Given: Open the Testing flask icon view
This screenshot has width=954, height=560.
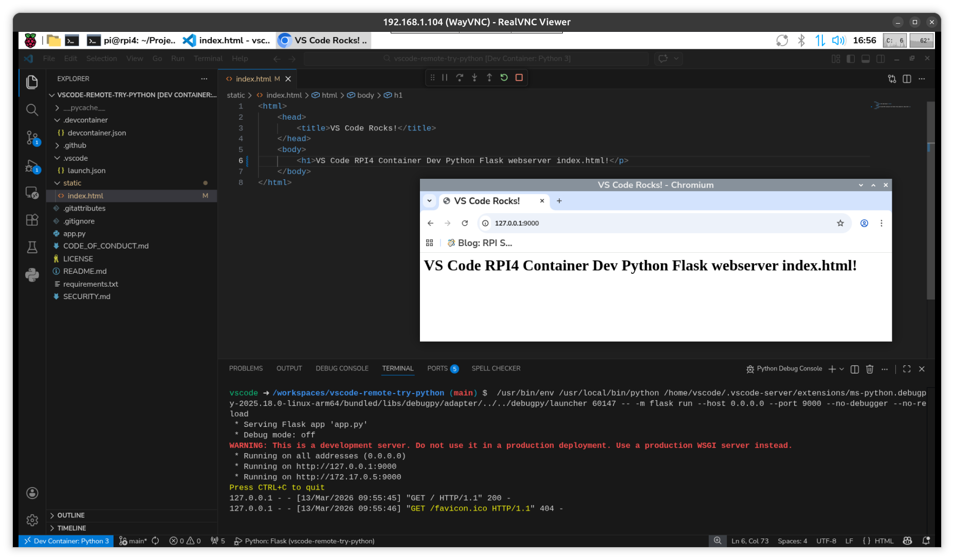Looking at the screenshot, I should click(x=32, y=247).
